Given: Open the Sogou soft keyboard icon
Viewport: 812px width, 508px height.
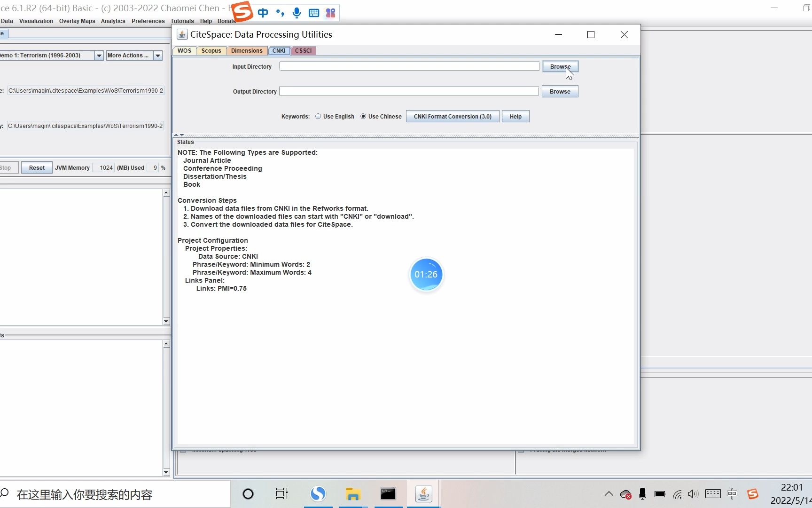Looking at the screenshot, I should pos(314,13).
